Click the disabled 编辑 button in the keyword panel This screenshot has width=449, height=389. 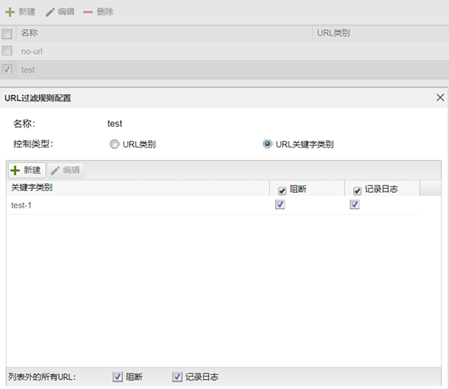[x=66, y=170]
